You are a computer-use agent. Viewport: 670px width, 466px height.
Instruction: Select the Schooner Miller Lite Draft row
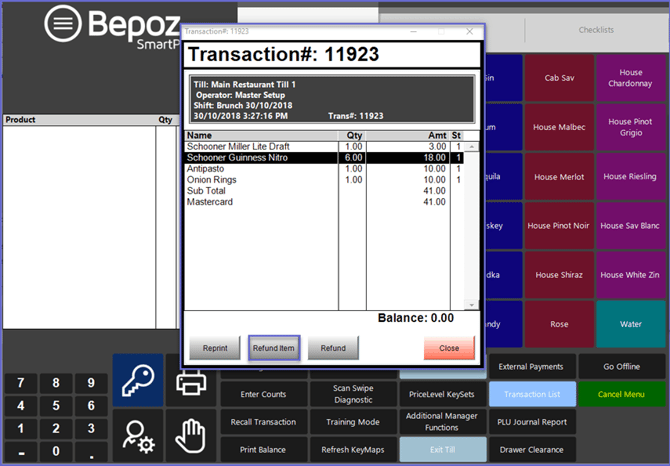[x=262, y=147]
